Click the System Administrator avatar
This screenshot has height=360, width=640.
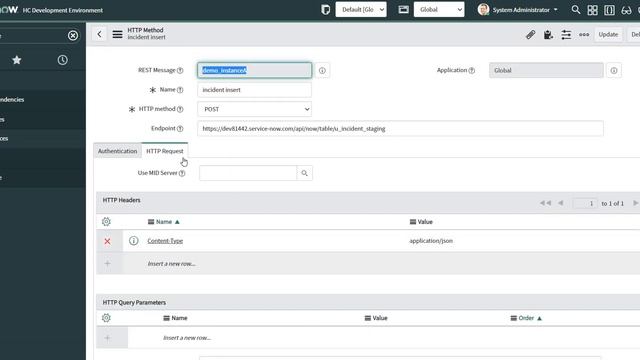(x=483, y=9)
